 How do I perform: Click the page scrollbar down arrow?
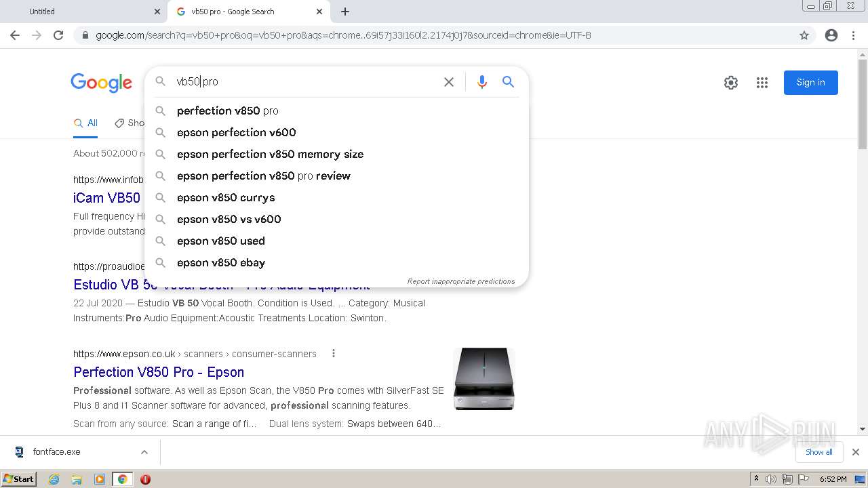tap(863, 429)
